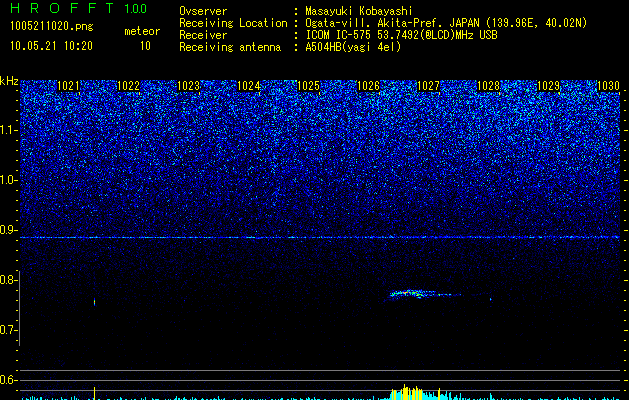Click time marker 1029
Screen dimensions: 629x400
(548, 86)
